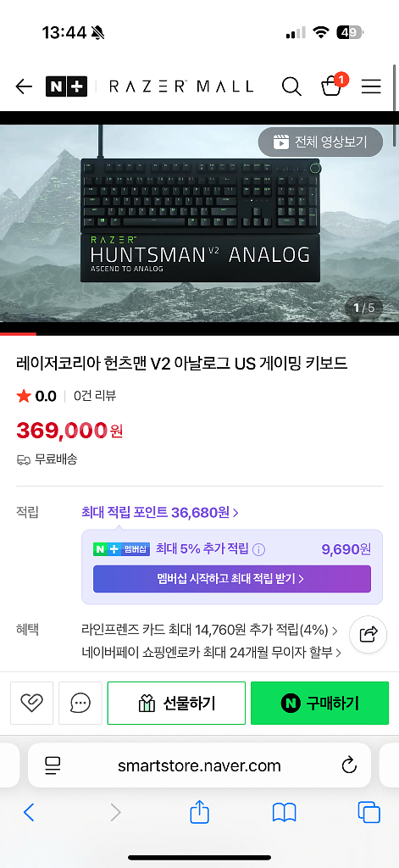
Task: Click 멤버십 시작하고 최대 적립 받기 banner
Action: click(x=232, y=579)
